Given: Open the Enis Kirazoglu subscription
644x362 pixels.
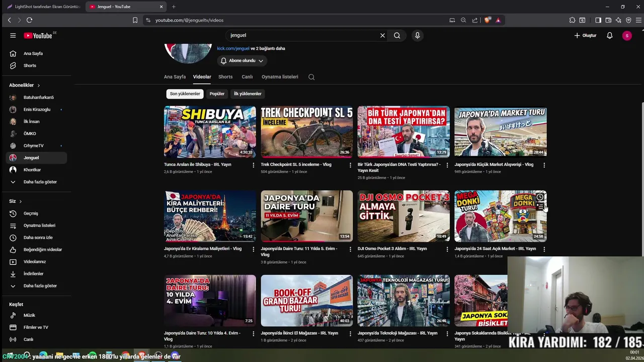Looking at the screenshot, I should (36, 109).
